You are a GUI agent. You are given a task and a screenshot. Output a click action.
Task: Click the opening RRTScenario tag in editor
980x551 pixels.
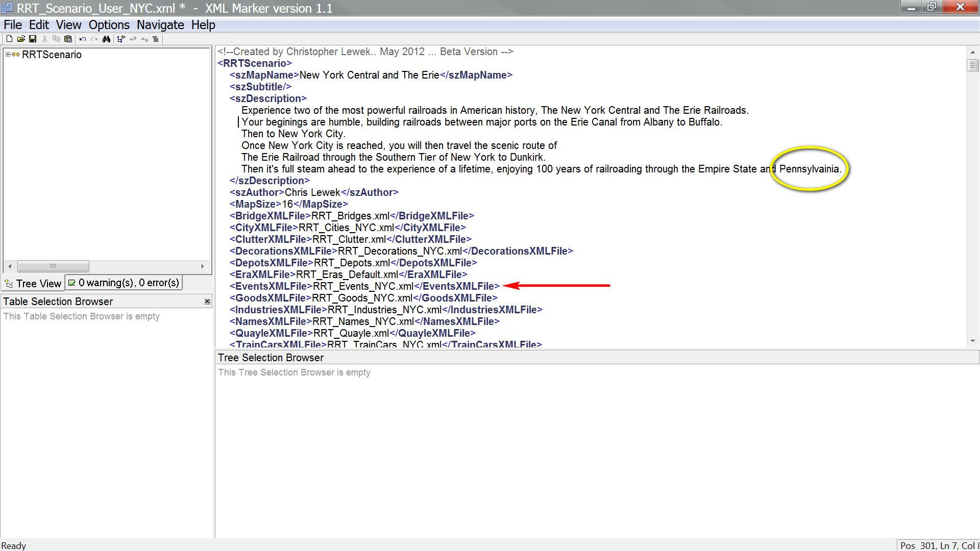tap(255, 63)
